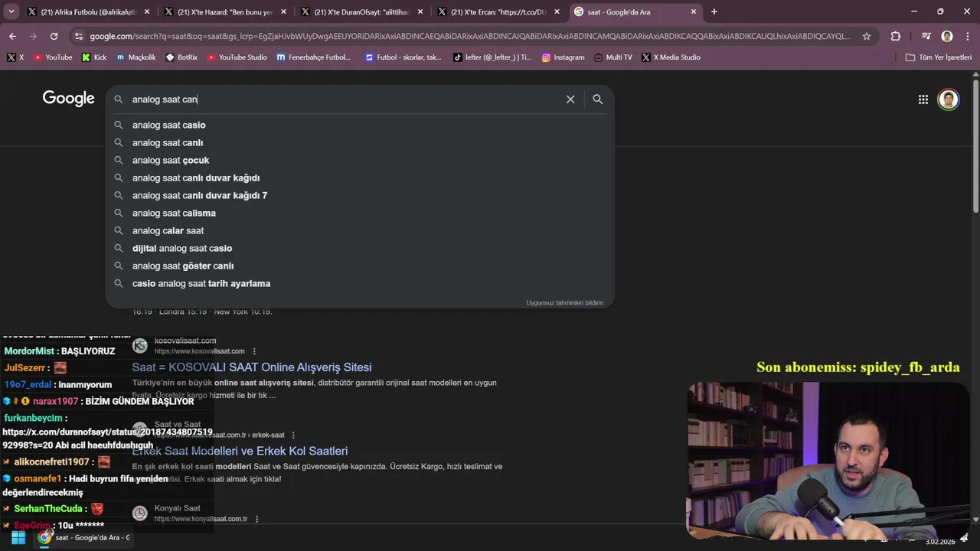Open the chat link from furkanbeycim
Image resolution: width=980 pixels, height=551 pixels.
click(107, 439)
